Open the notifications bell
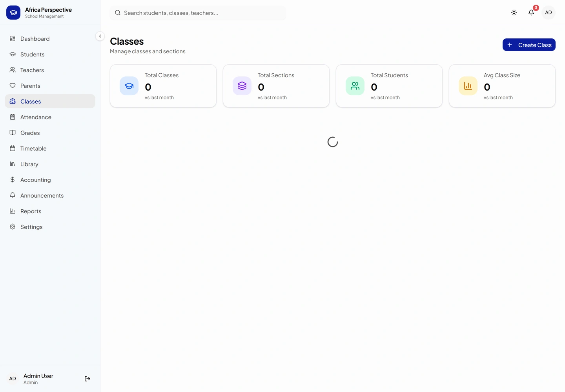 click(531, 13)
